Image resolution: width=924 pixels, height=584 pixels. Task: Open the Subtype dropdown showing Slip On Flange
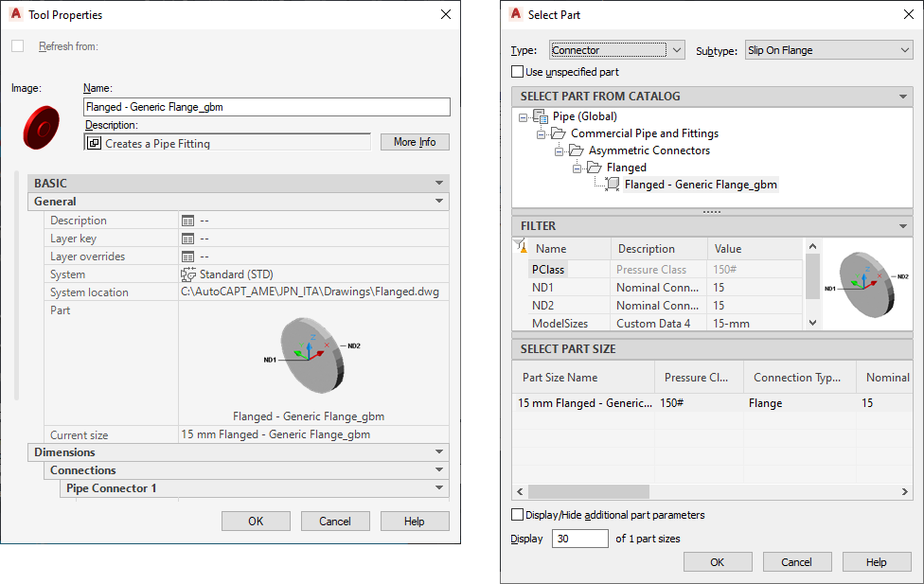tap(828, 50)
